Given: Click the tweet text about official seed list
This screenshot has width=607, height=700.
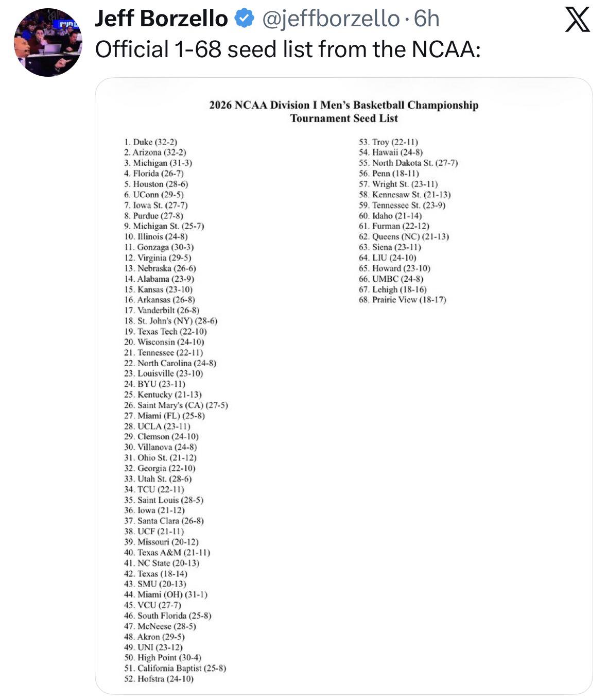Looking at the screenshot, I should point(288,49).
